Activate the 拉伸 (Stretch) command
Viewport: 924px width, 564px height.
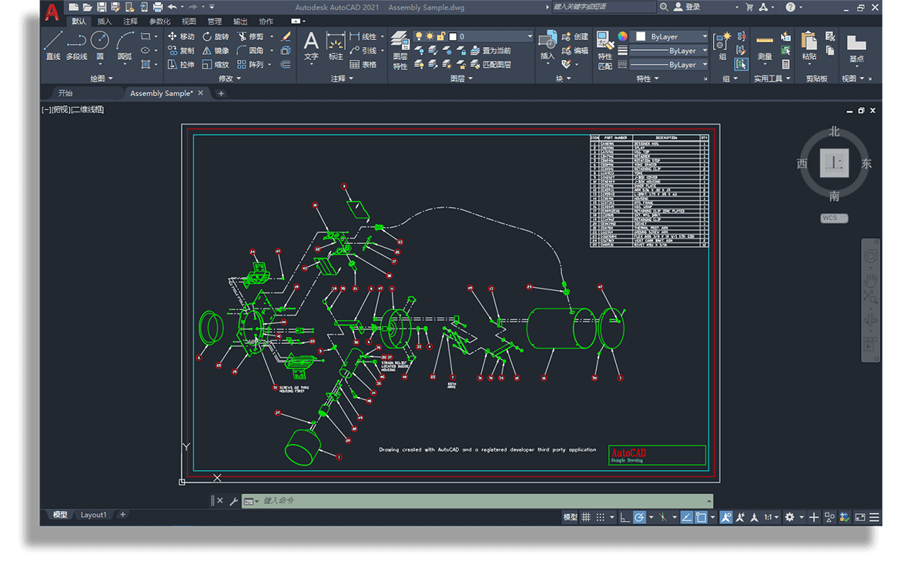pos(181,65)
